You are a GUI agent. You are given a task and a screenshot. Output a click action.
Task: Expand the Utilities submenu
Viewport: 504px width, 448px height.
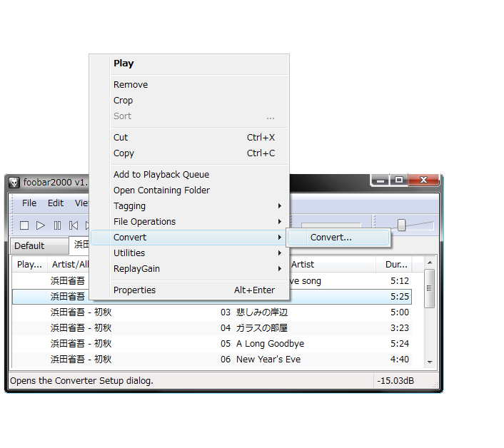[189, 253]
